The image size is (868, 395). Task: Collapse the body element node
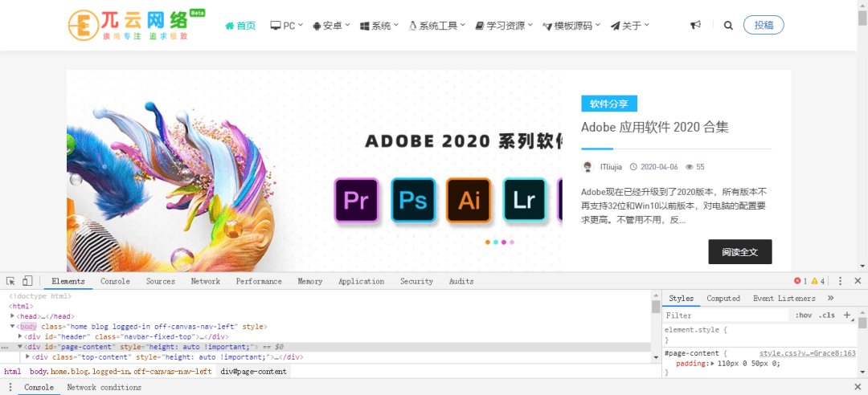12,327
